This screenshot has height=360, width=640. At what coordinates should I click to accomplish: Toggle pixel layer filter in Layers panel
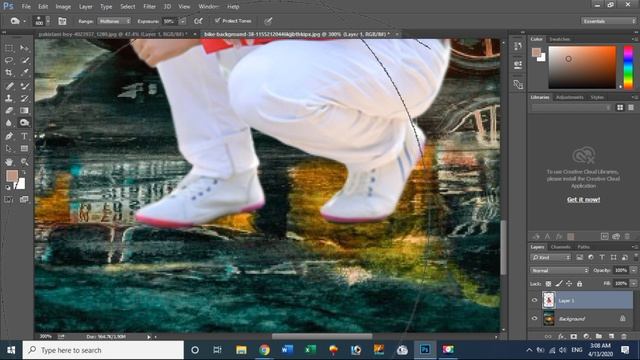click(580, 258)
